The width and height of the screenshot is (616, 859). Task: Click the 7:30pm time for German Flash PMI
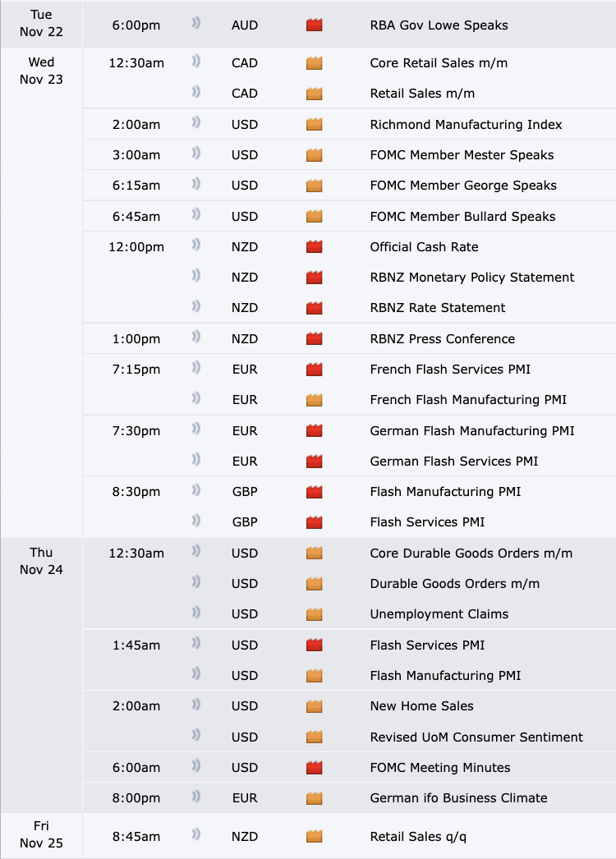click(136, 431)
